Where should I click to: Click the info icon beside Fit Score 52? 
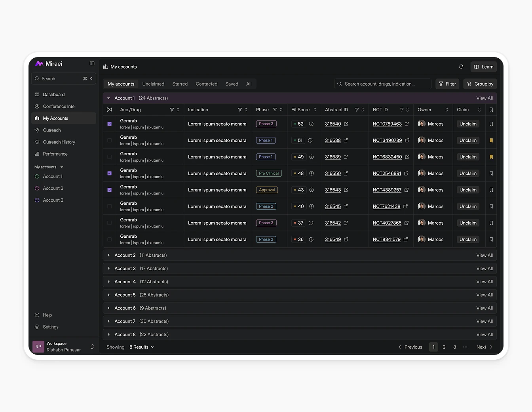click(x=311, y=124)
